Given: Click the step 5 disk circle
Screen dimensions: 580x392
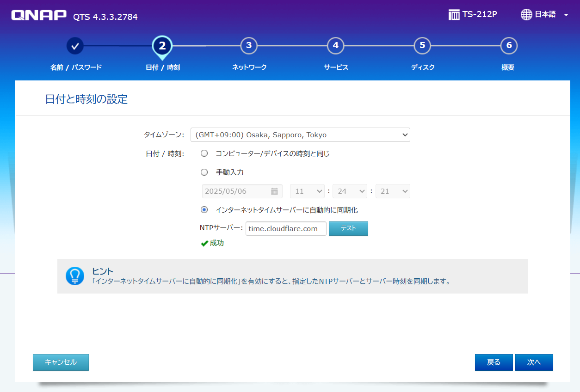Looking at the screenshot, I should 422,46.
